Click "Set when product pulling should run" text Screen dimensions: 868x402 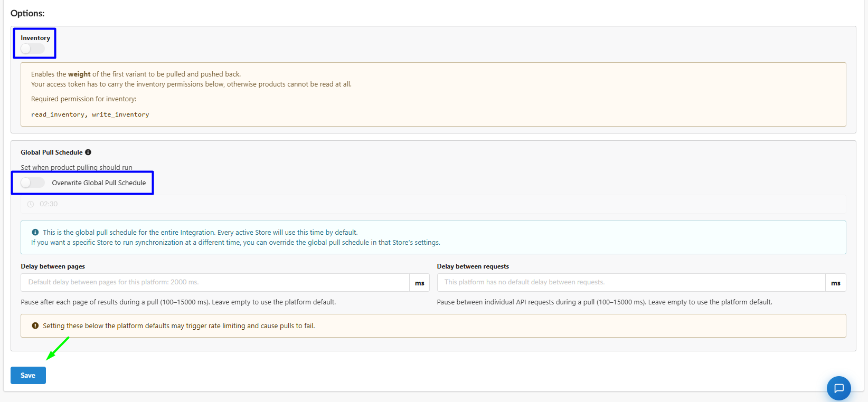(77, 167)
